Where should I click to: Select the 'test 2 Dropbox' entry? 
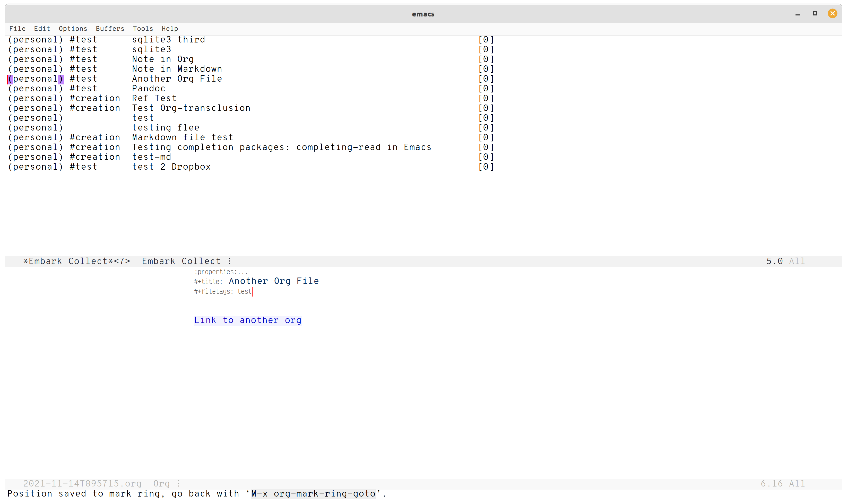click(x=171, y=167)
